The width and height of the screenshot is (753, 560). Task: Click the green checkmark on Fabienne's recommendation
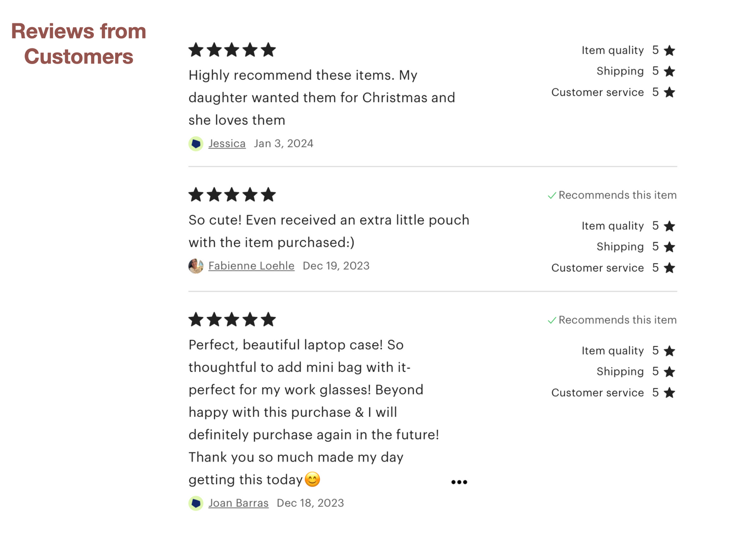(552, 196)
